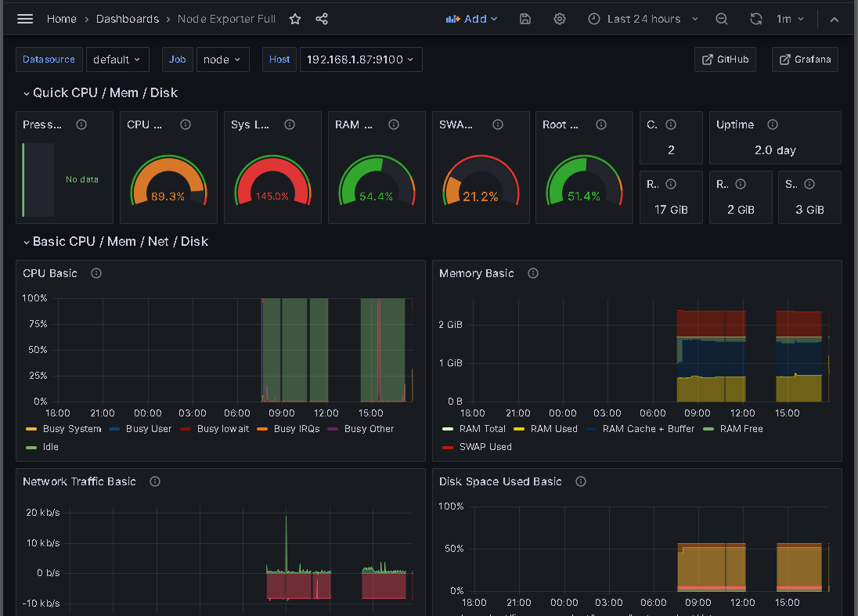The width and height of the screenshot is (858, 616).
Task: Show info for Network Traffic Basic panel
Action: click(x=156, y=481)
